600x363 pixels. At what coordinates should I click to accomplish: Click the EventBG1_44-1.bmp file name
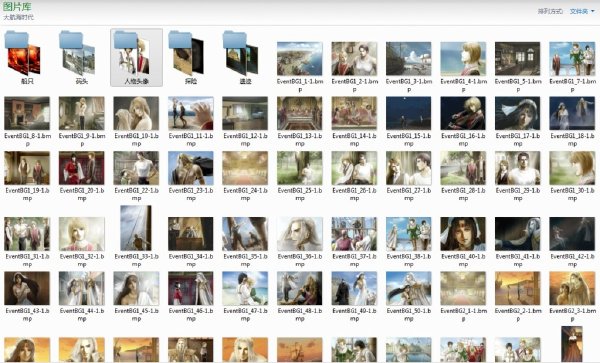tap(82, 315)
